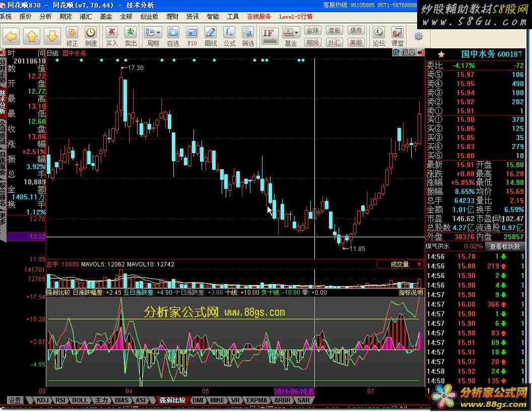This screenshot has height=412, width=532.
Task: Click the 期货 toolbar button
Action: [x=312, y=42]
